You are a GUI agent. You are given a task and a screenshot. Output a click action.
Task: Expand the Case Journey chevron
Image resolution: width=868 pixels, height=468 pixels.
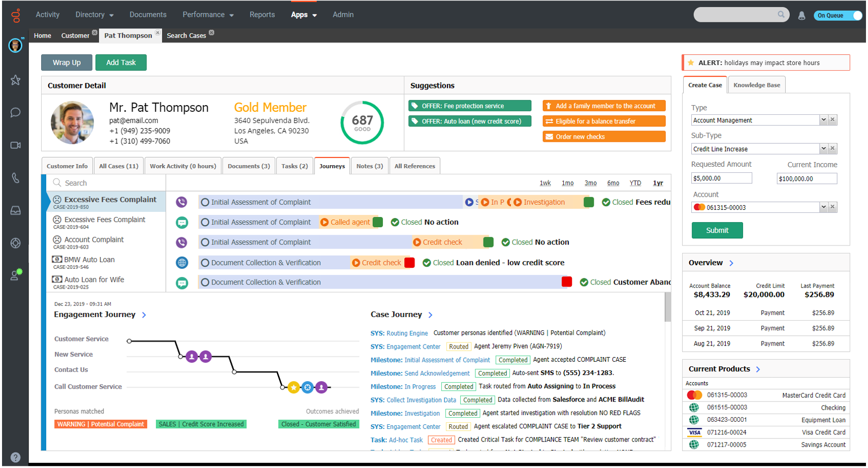tap(430, 315)
